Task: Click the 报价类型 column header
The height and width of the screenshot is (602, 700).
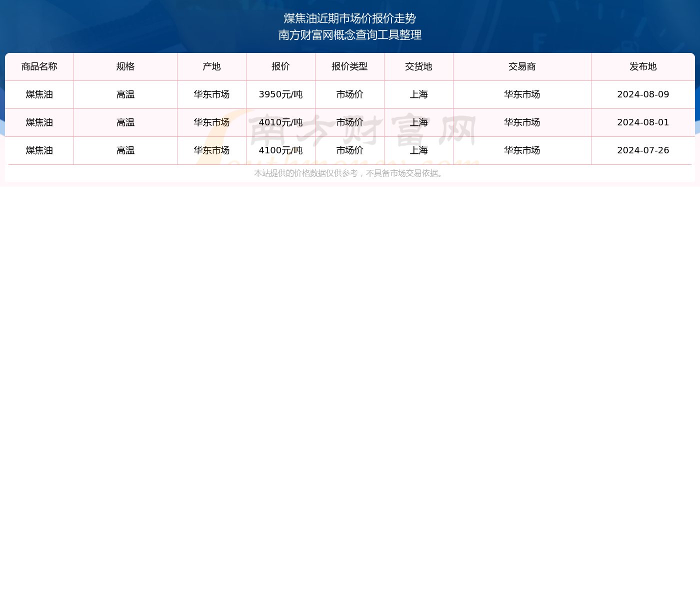Action: point(349,67)
